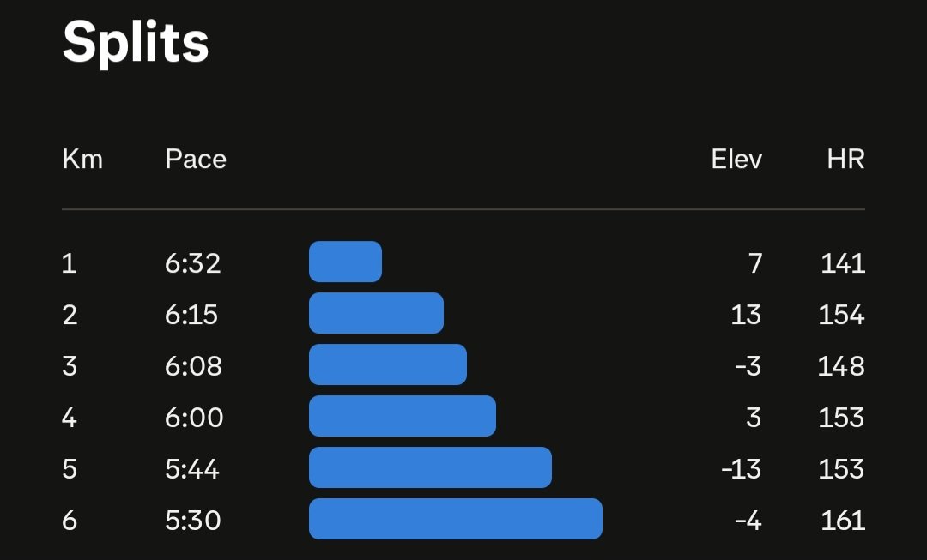The image size is (927, 560).
Task: Select the Pace column header
Action: 196,159
